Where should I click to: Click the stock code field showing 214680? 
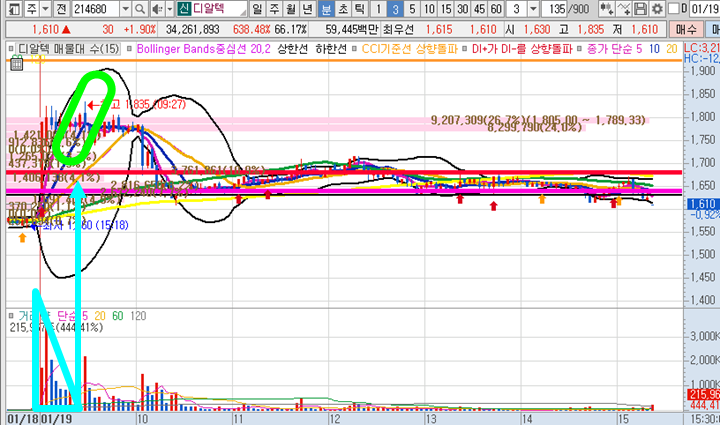(x=96, y=9)
